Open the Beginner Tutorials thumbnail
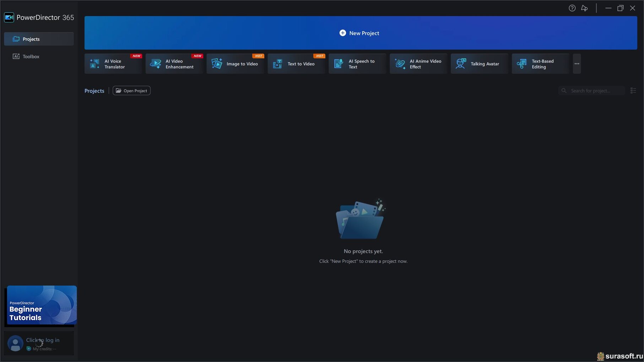 tap(42, 305)
